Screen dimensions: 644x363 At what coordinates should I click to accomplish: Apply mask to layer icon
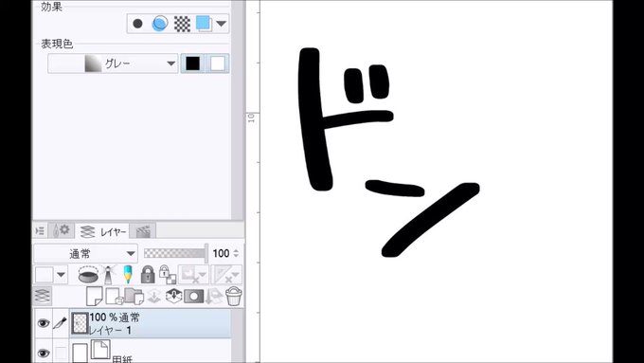click(214, 297)
